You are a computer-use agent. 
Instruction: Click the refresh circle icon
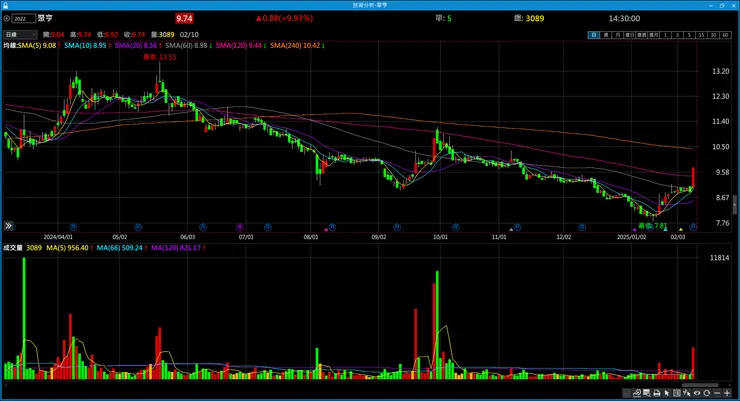click(706, 393)
